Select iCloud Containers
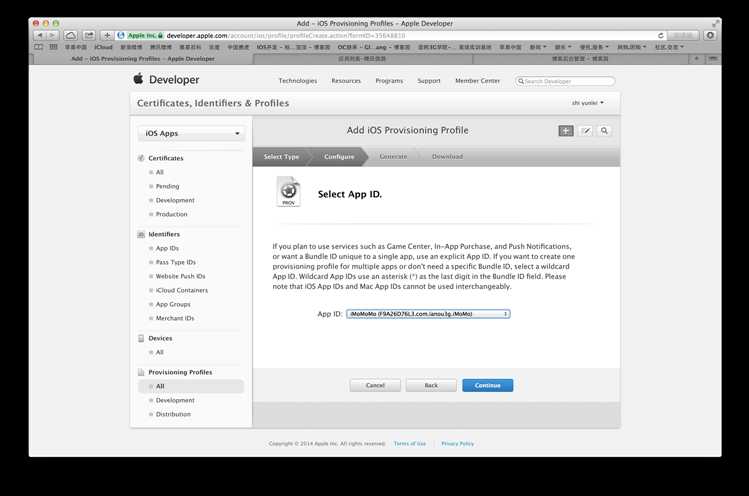The width and height of the screenshot is (749, 496). [x=182, y=290]
